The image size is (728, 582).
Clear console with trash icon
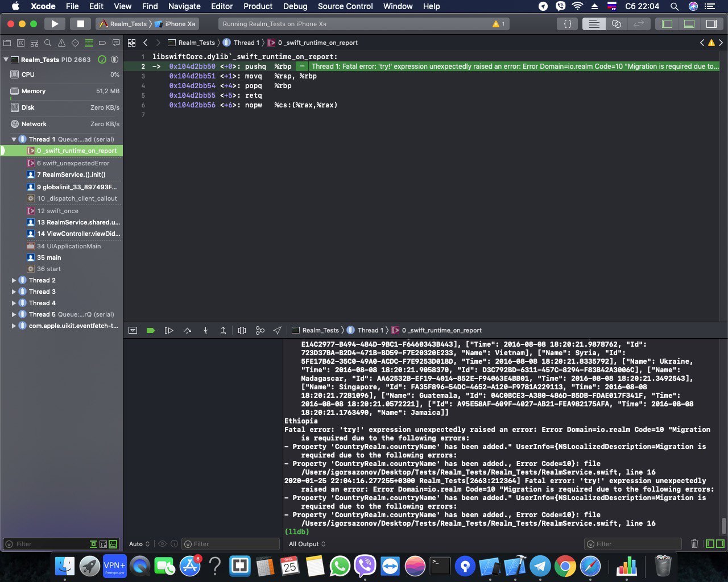(x=694, y=544)
